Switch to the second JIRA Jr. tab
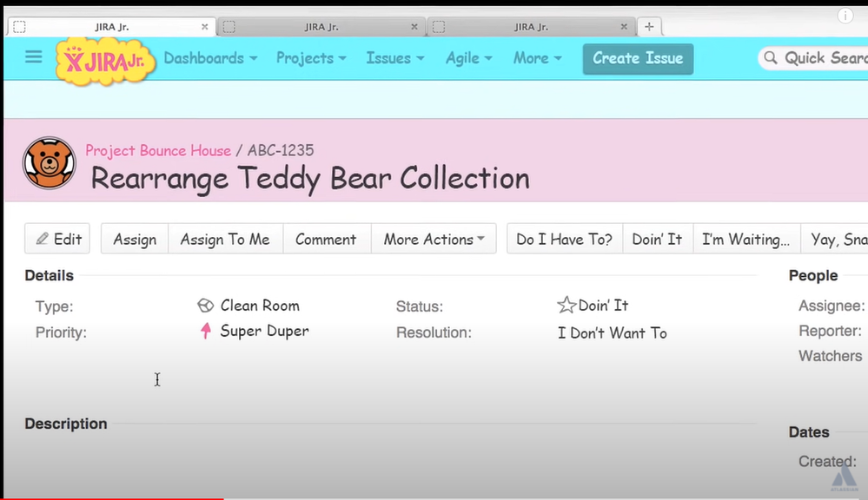This screenshot has height=500, width=868. coord(321,27)
